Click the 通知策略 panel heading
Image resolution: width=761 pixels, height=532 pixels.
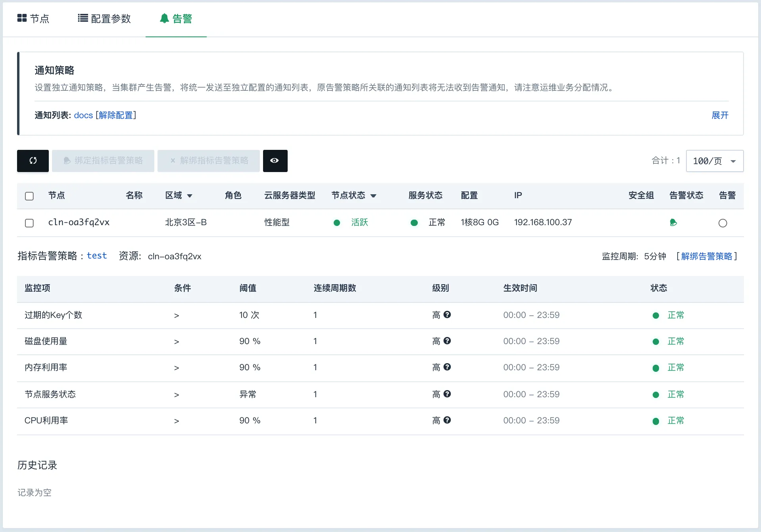click(x=54, y=71)
